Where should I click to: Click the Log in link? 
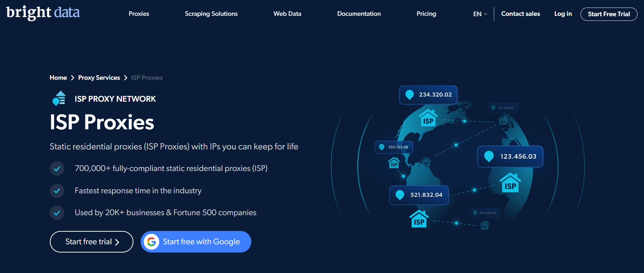tap(563, 14)
